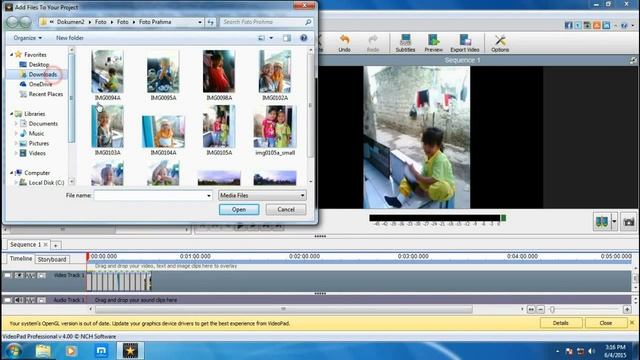Click Details on the OpenGL warning bar

coord(560,323)
